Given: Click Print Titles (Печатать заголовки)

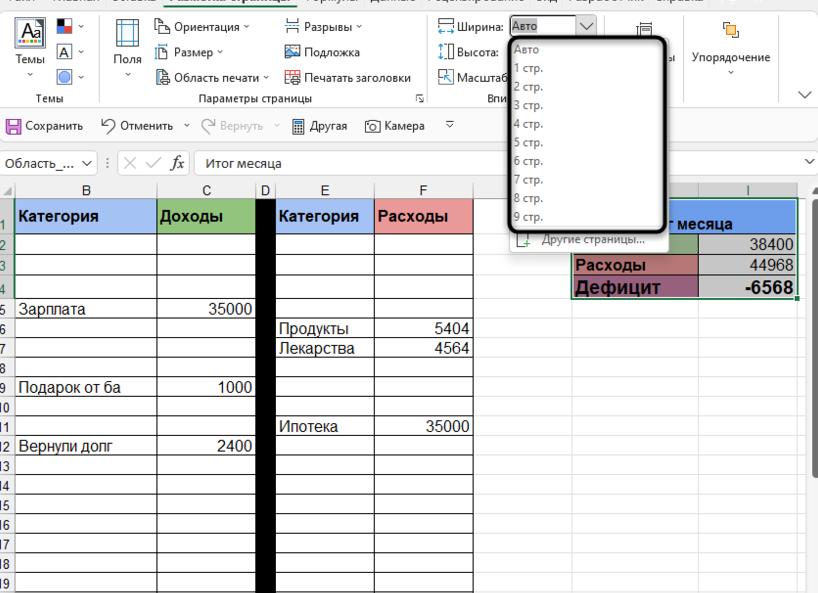Looking at the screenshot, I should 347,77.
